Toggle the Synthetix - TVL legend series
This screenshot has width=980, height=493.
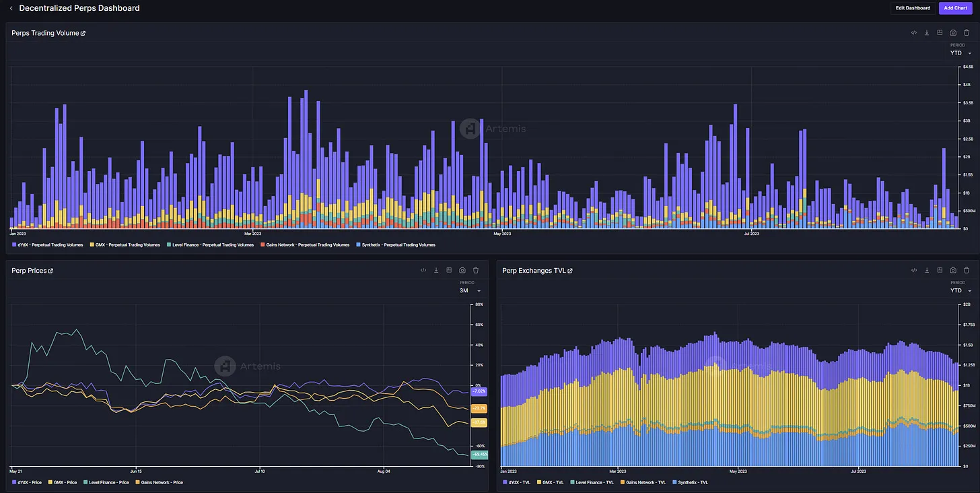pos(691,482)
